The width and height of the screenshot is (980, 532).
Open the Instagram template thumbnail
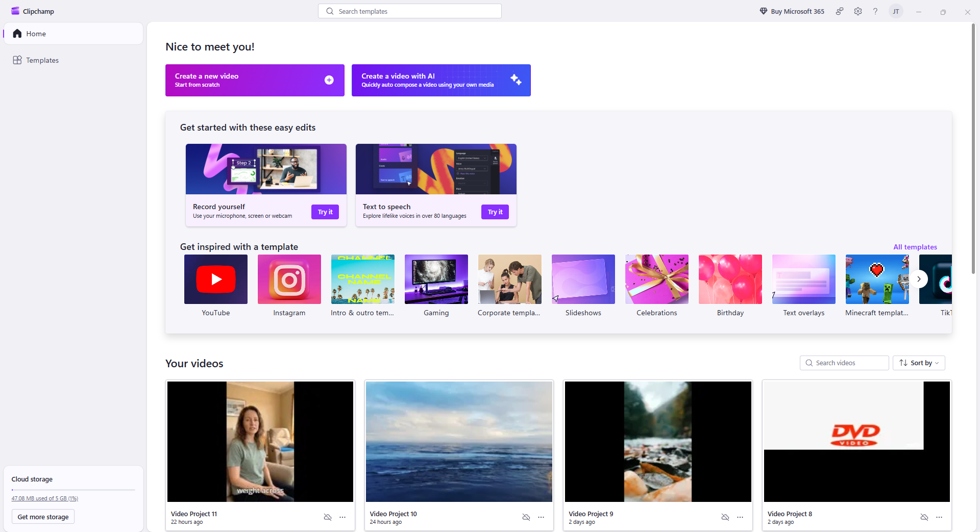click(289, 280)
